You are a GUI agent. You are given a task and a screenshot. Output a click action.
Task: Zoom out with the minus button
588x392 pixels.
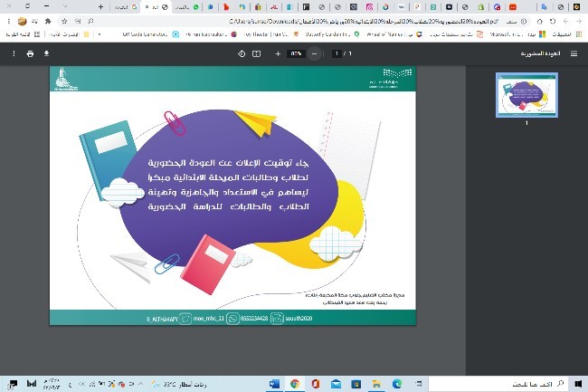(x=314, y=53)
